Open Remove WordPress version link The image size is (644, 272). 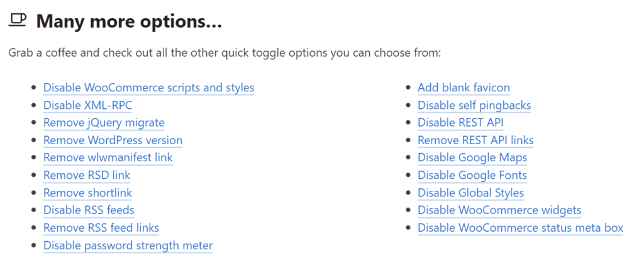tap(113, 140)
